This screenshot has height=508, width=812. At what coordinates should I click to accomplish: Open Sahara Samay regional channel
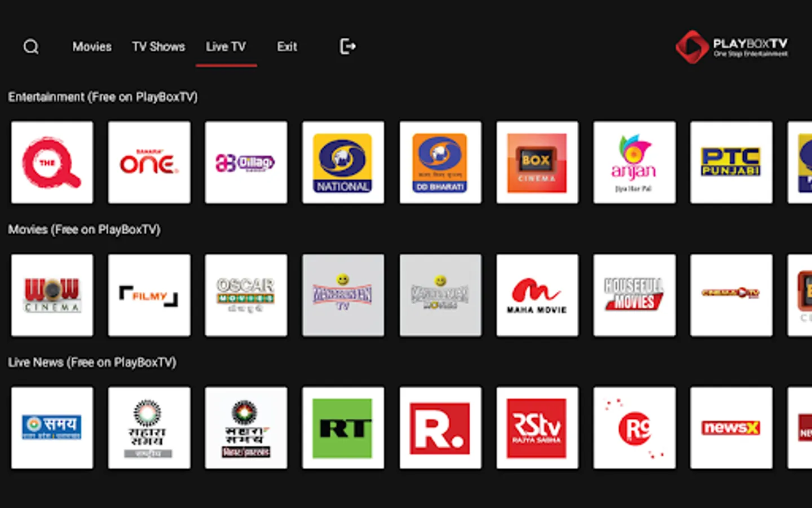coord(246,428)
